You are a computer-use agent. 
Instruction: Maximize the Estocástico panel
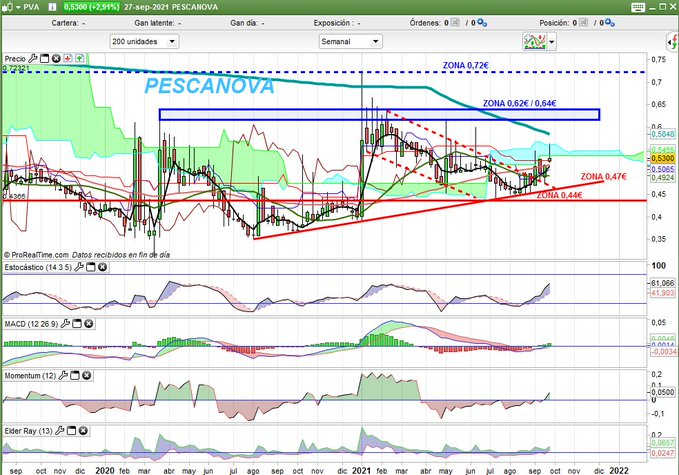coord(91,267)
